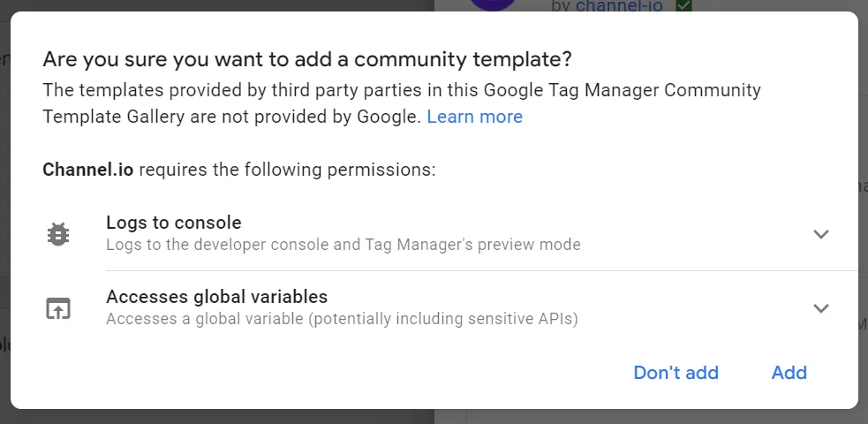Click the green verified checkmark badge
This screenshot has height=424, width=868.
click(x=683, y=6)
